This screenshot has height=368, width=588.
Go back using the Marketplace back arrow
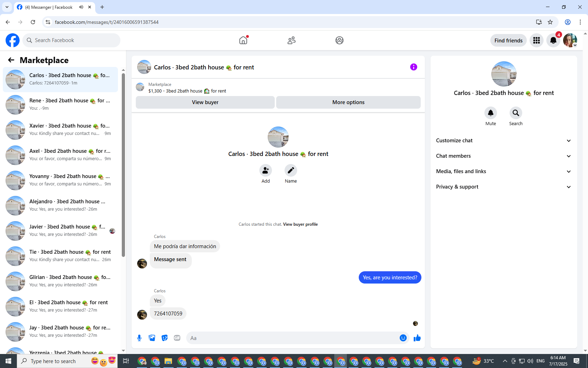[11, 60]
